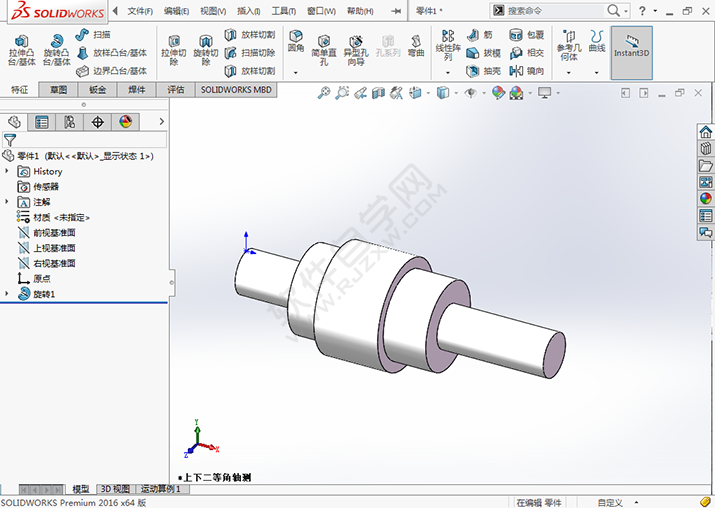This screenshot has width=715, height=508.
Task: Choose the Swept Cut (扫描切除) tool
Action: tap(250, 53)
